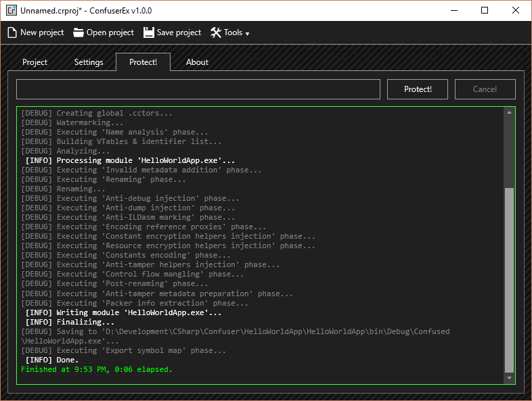Click the '\HelloWorldApp.exe'...' wrapped path line
This screenshot has width=532, height=401.
coord(70,341)
